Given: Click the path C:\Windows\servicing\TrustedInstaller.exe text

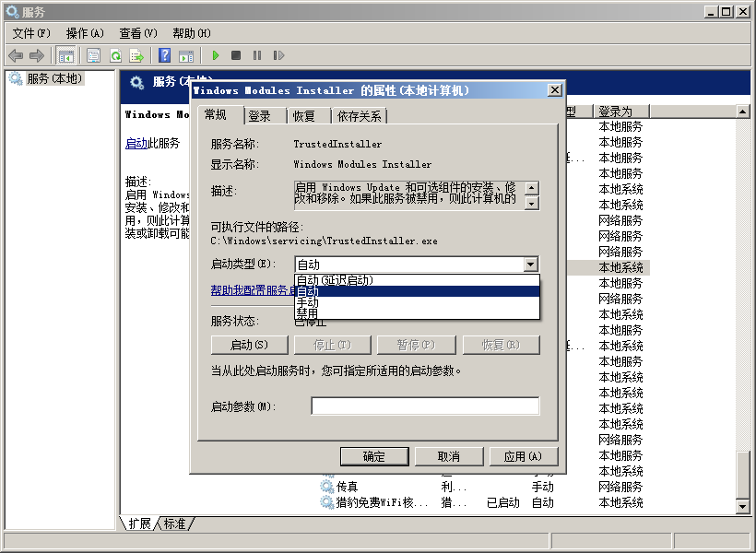Looking at the screenshot, I should click(324, 241).
